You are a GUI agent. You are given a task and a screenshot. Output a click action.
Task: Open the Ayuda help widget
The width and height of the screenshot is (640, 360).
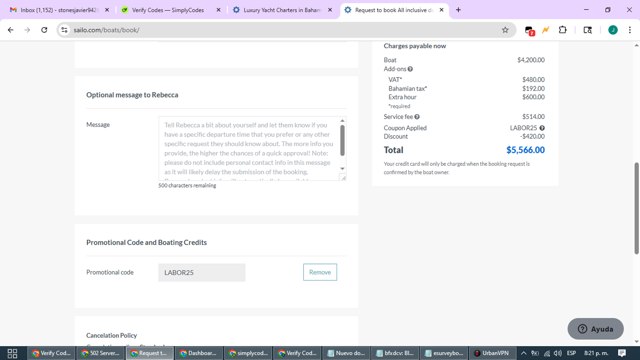coord(596,329)
